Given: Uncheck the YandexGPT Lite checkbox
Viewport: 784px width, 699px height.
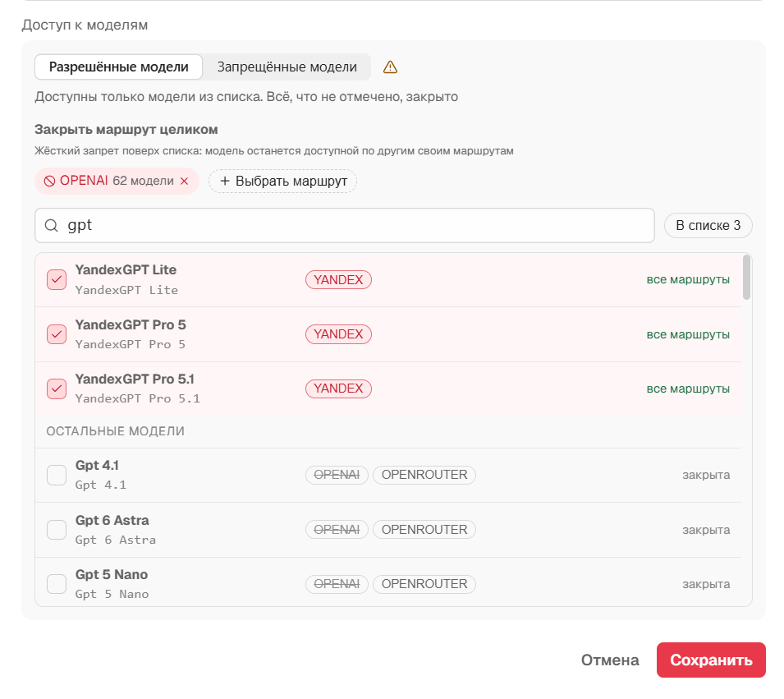Looking at the screenshot, I should tap(57, 280).
